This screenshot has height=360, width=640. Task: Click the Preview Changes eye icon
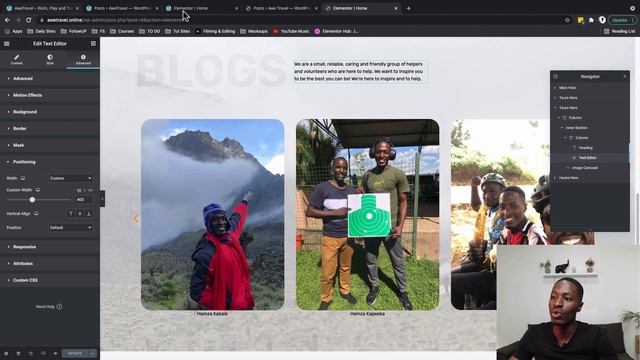click(x=55, y=353)
